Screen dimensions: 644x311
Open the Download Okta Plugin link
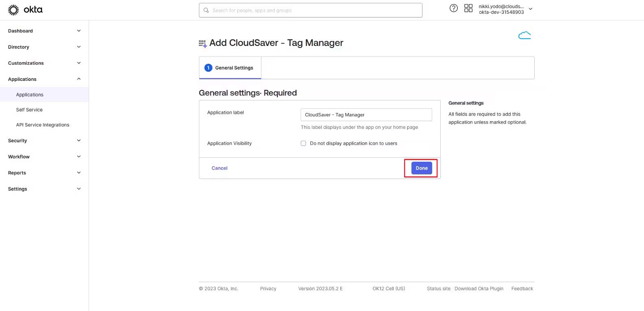tap(479, 289)
